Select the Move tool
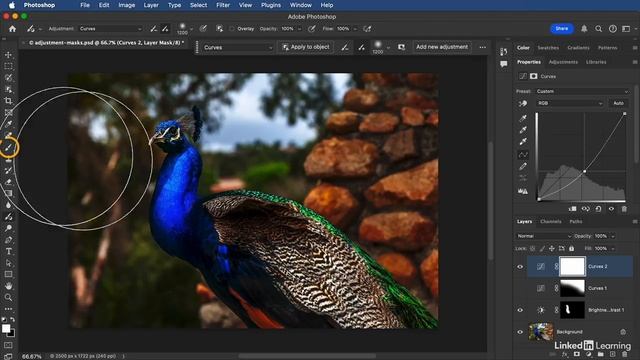640x360 pixels. click(x=8, y=55)
